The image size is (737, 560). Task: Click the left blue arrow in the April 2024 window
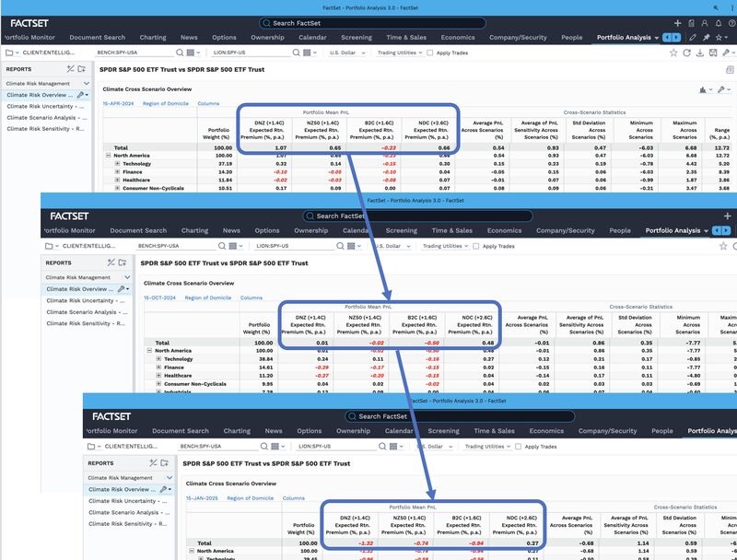tap(666, 37)
